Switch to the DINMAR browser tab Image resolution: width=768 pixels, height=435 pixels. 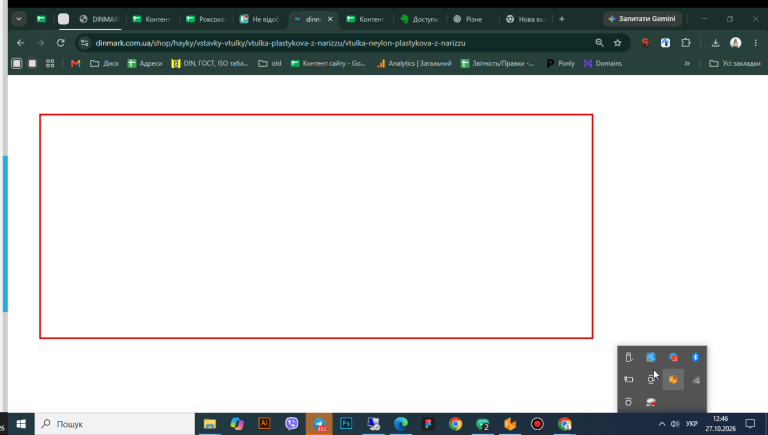pyautogui.click(x=100, y=19)
